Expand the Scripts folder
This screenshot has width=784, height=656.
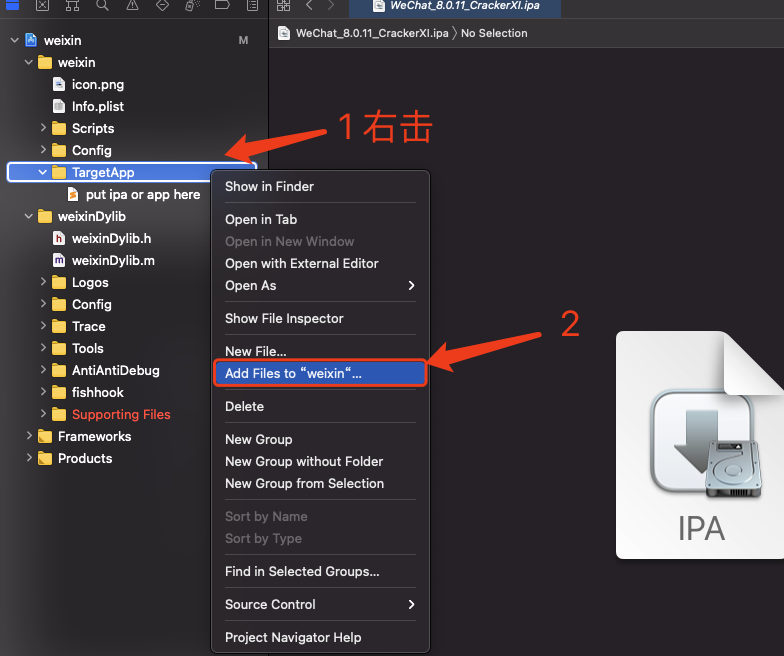[43, 128]
